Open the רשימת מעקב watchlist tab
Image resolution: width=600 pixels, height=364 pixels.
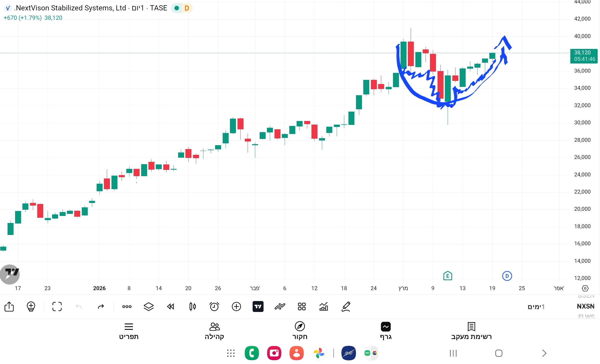[x=471, y=331]
